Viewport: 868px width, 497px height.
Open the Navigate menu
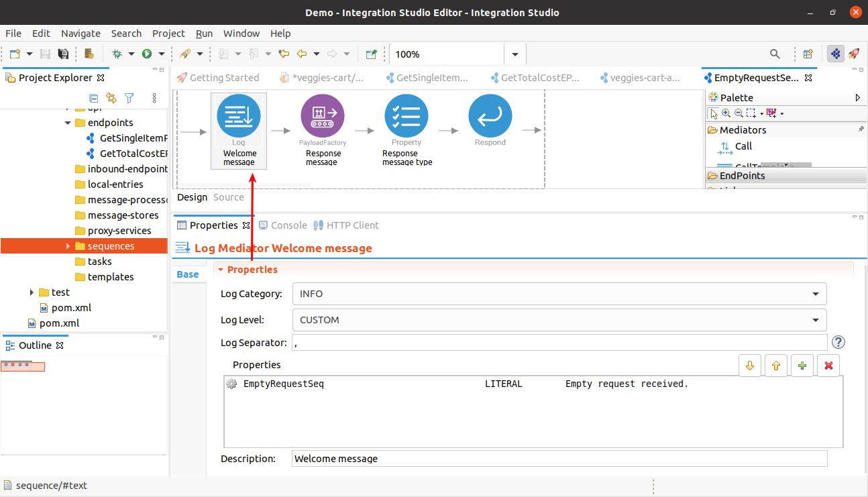(80, 34)
